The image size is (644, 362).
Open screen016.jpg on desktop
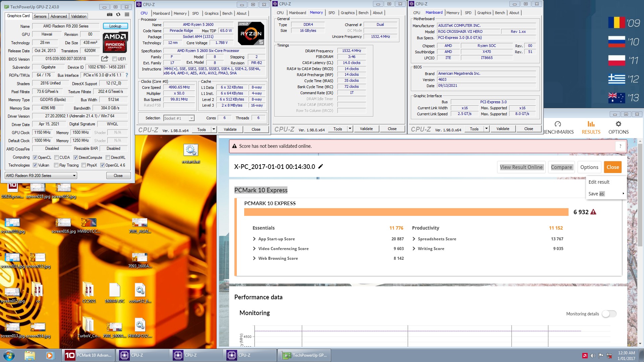point(63,225)
